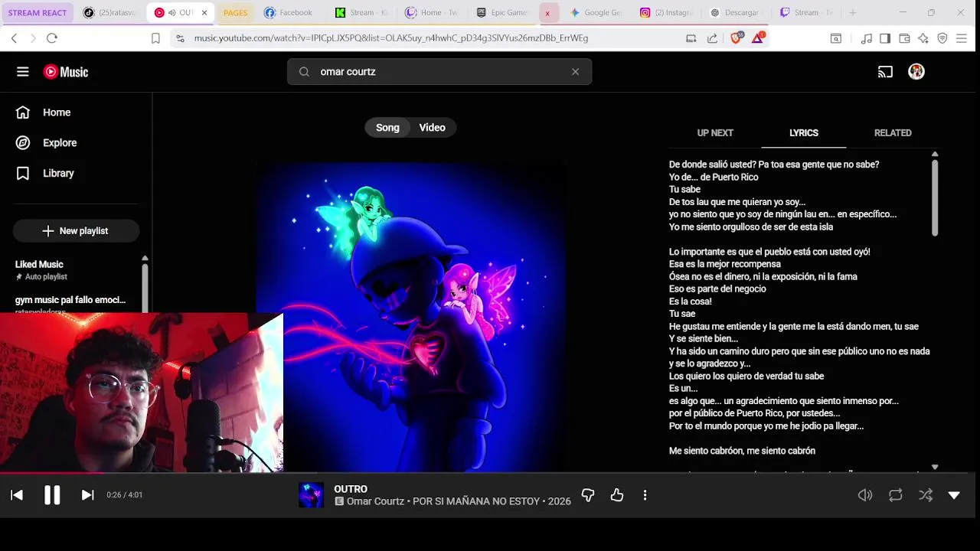Cast to a device icon

(x=885, y=72)
